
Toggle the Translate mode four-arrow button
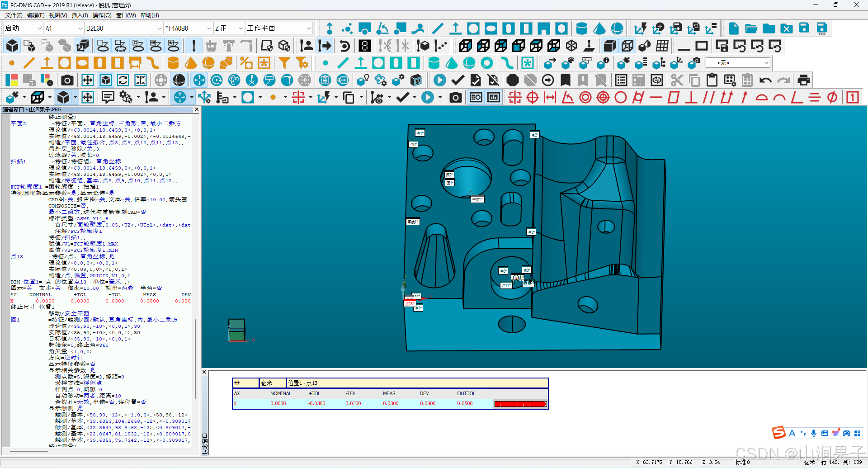pos(199,80)
